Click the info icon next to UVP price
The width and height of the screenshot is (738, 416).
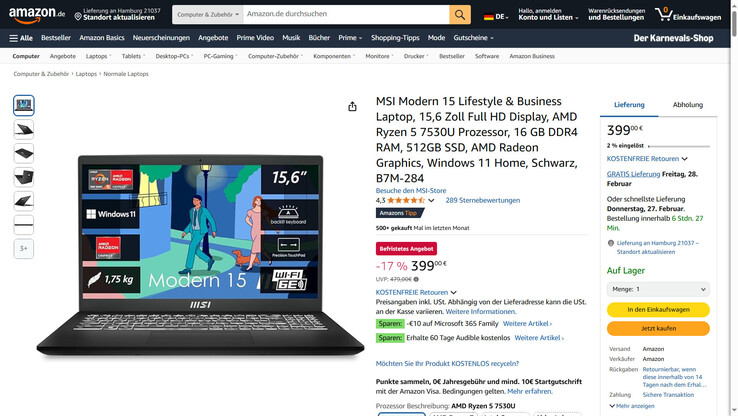point(416,279)
